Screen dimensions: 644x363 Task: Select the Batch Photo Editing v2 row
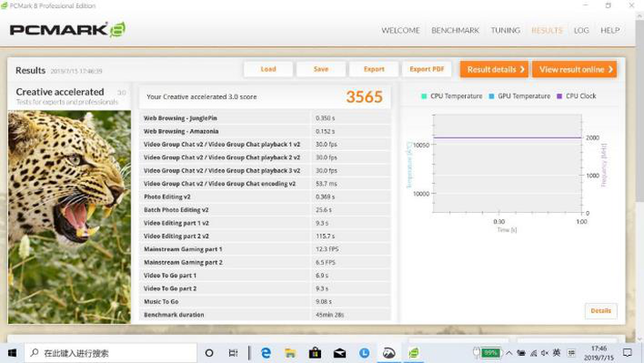coord(265,209)
